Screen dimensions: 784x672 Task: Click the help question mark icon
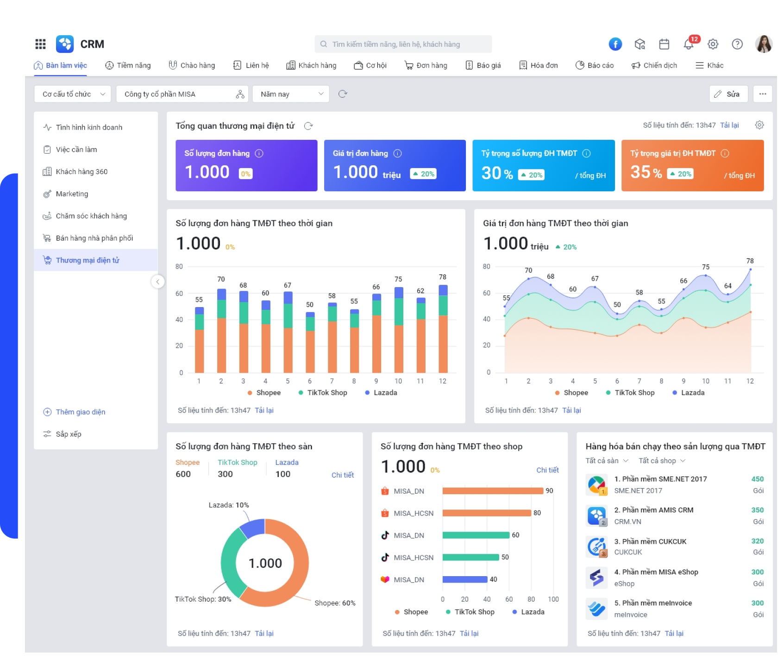[737, 44]
